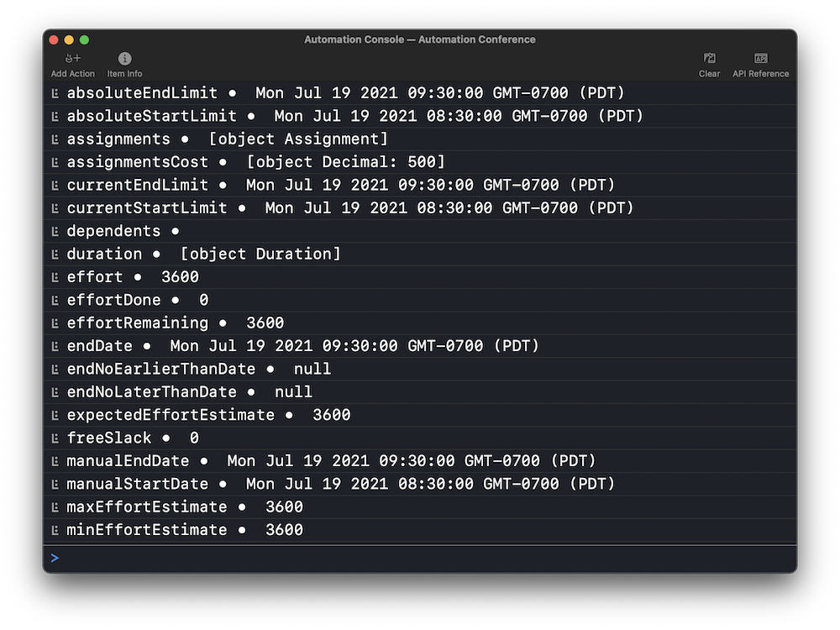Select the [object Assignment] value

(298, 139)
